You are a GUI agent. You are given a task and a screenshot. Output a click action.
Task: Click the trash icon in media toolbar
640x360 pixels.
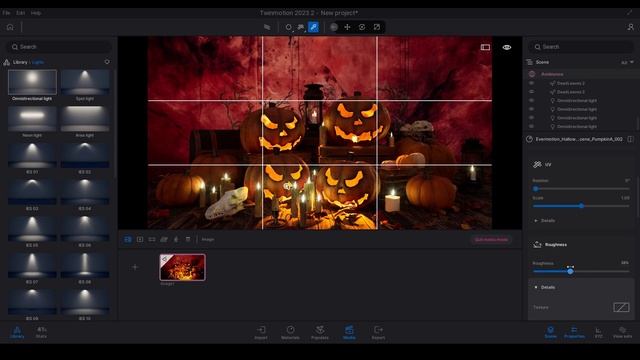pyautogui.click(x=188, y=239)
